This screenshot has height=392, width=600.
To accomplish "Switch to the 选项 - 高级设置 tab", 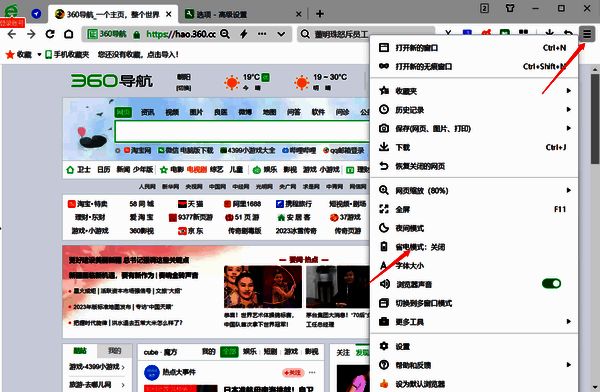I will point(243,14).
